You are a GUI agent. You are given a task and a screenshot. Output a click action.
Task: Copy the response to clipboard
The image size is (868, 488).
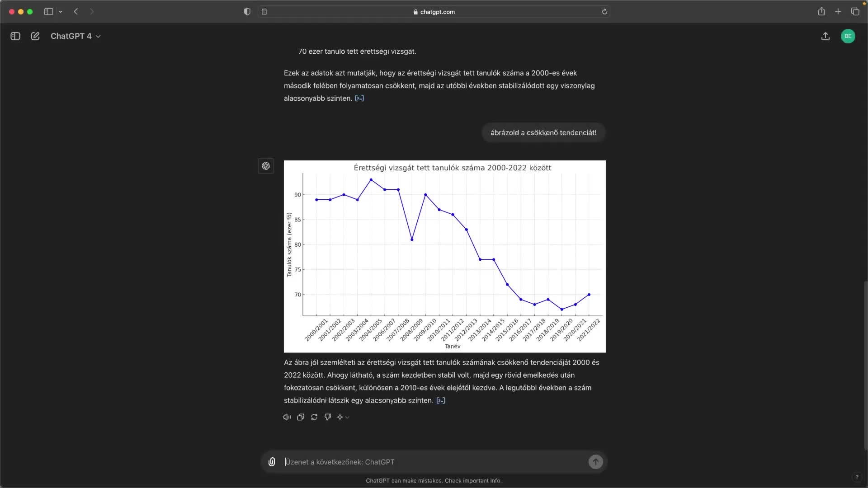coord(301,417)
